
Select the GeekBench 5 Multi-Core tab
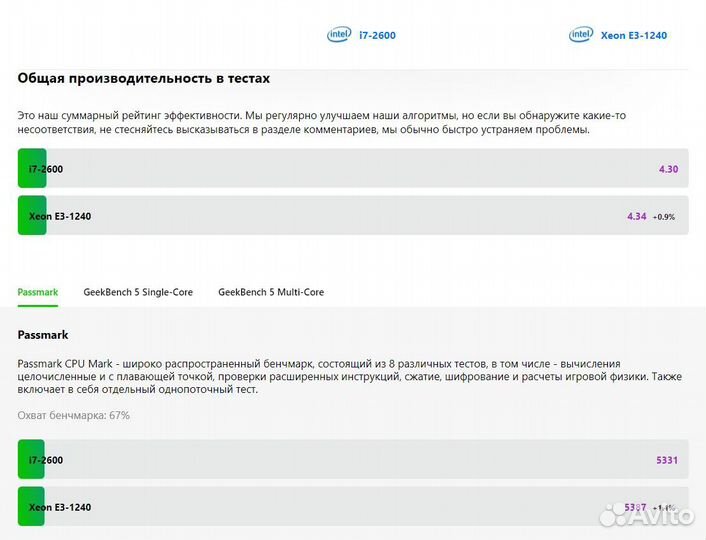(x=271, y=292)
